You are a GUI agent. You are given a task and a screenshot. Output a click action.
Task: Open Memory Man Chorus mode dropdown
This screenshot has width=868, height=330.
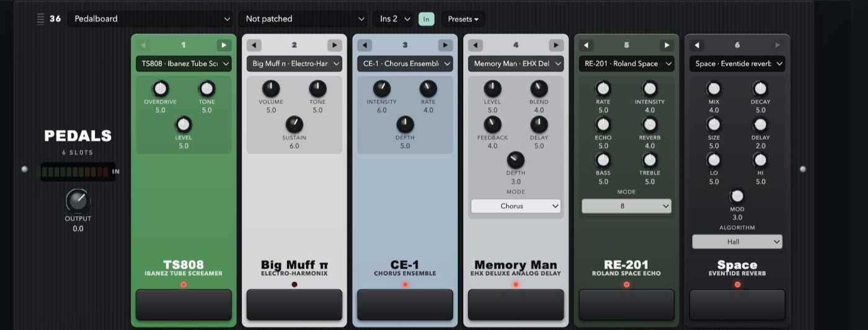516,206
